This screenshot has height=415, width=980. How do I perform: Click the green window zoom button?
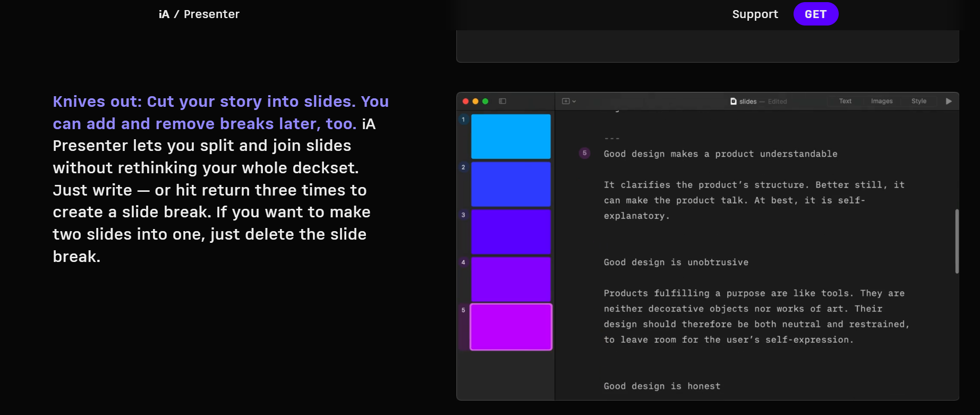coord(485,101)
